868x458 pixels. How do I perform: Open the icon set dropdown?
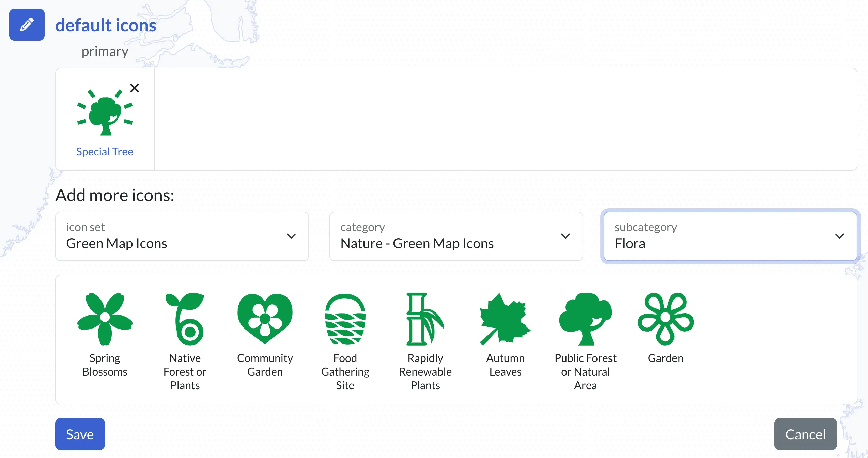click(x=182, y=236)
